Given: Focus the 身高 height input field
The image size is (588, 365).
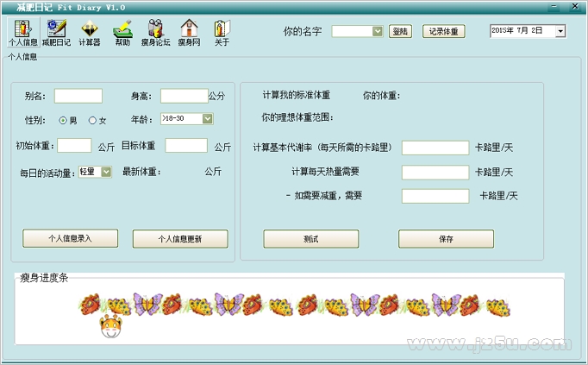Looking at the screenshot, I should (185, 96).
